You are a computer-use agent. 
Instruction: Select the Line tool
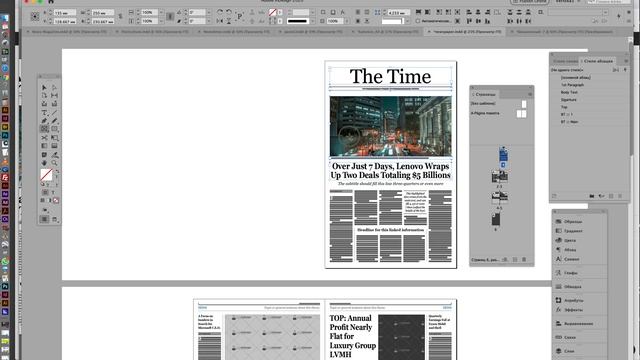54,113
